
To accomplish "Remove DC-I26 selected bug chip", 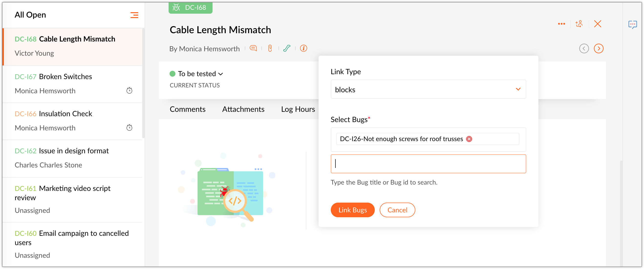I will pyautogui.click(x=469, y=139).
